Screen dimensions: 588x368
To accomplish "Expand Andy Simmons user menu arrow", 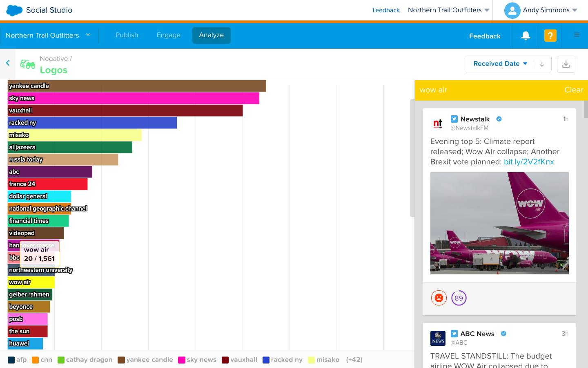I will pyautogui.click(x=575, y=10).
